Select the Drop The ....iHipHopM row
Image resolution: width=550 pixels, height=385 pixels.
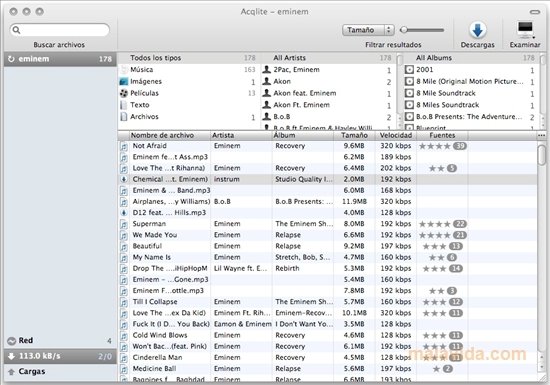coord(328,269)
